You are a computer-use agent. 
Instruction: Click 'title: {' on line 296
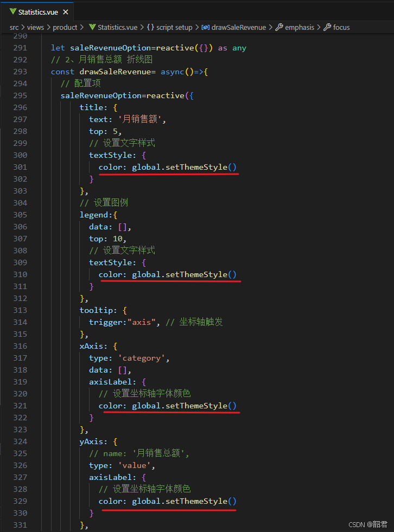click(99, 107)
